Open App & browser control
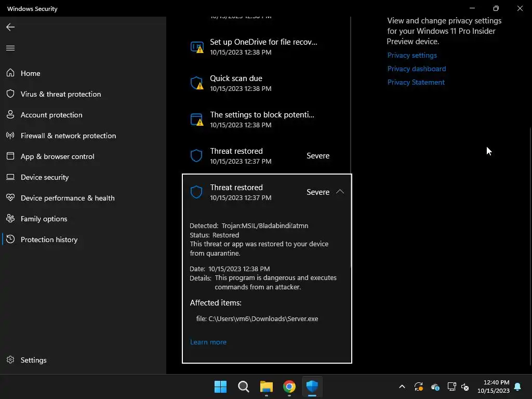This screenshot has height=399, width=532. point(83,156)
